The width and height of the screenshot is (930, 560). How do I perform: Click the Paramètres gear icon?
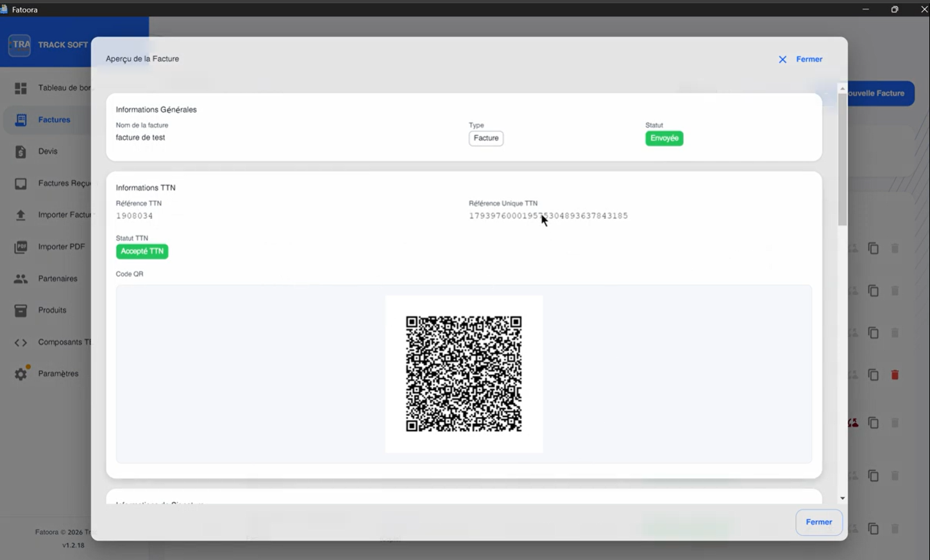21,373
